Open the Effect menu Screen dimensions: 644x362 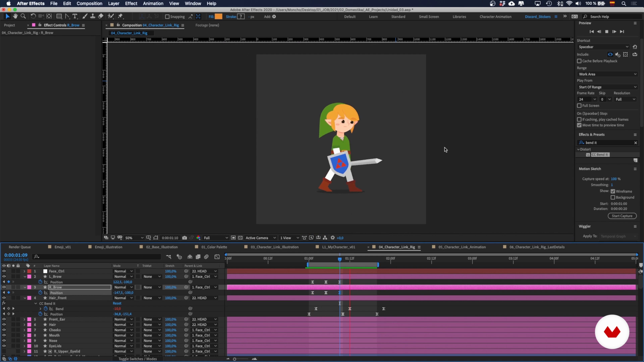pyautogui.click(x=131, y=4)
